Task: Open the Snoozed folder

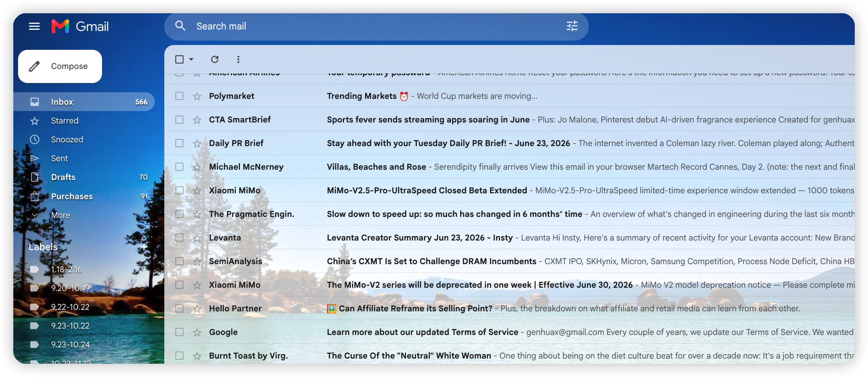Action: 84,139
